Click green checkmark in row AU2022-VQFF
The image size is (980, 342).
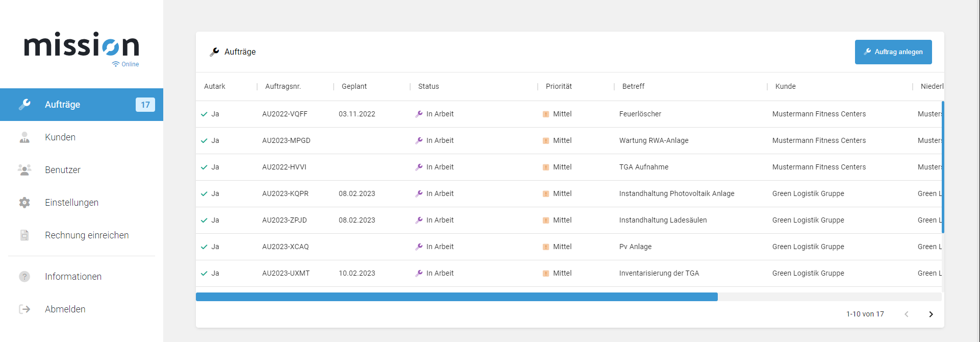tap(204, 114)
